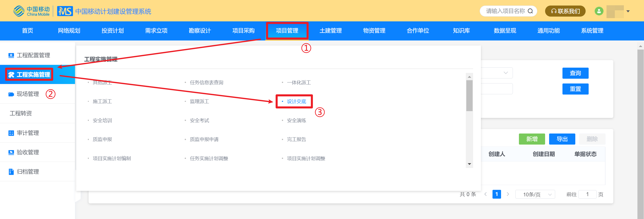644x219 pixels.
Task: Open the 系统管理 top menu
Action: [592, 31]
